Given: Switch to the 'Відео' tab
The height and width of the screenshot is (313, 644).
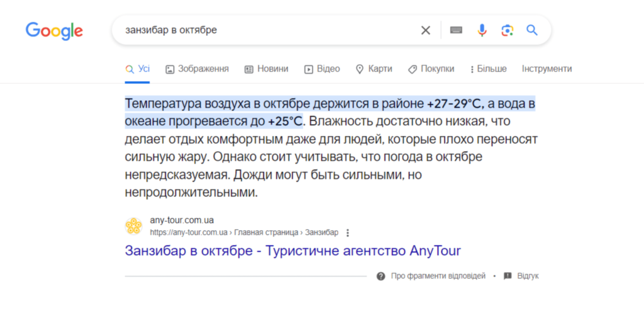Looking at the screenshot, I should (x=322, y=69).
